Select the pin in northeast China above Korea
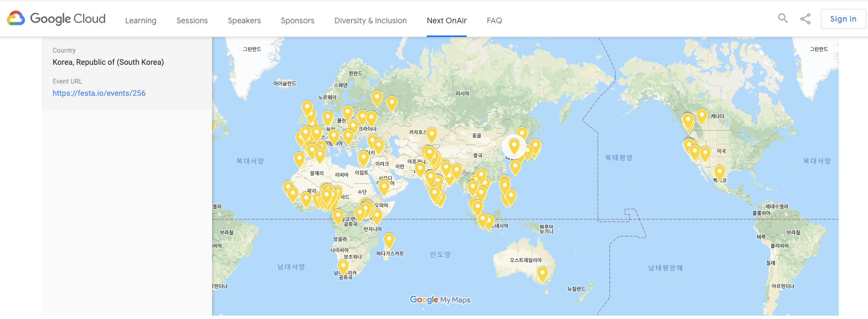Screen dimensions: 868x319 [521, 135]
